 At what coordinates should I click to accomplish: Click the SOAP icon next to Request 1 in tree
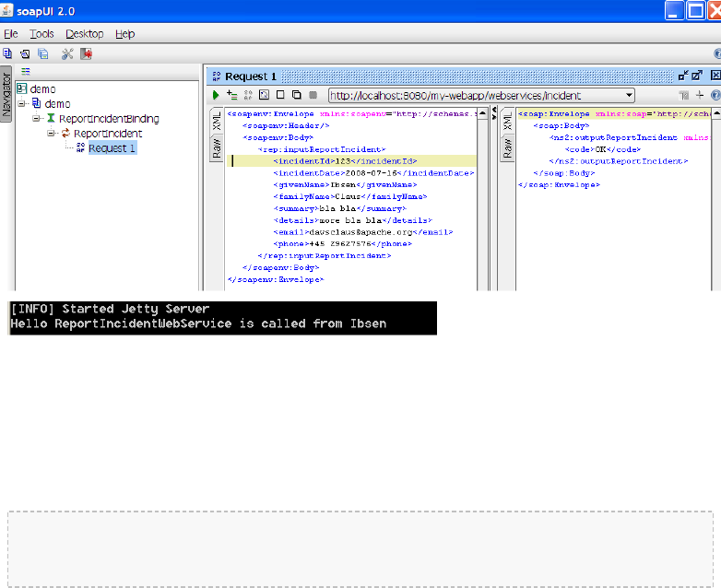[x=80, y=147]
